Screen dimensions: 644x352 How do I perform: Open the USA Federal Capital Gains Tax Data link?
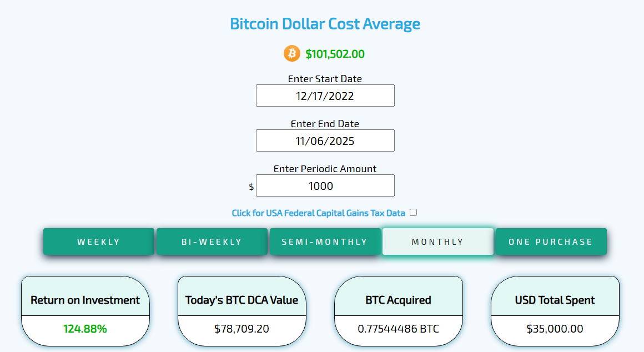pyautogui.click(x=318, y=213)
